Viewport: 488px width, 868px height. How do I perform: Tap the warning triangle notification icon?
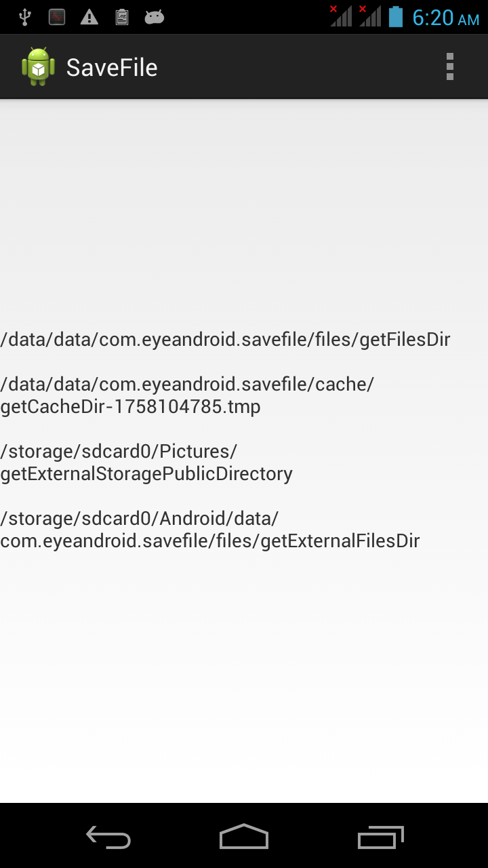click(x=89, y=17)
